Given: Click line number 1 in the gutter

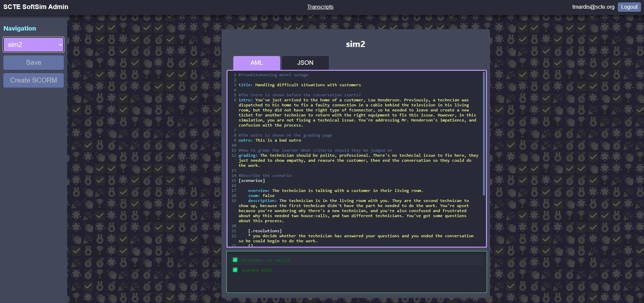Looking at the screenshot, I should (x=235, y=75).
